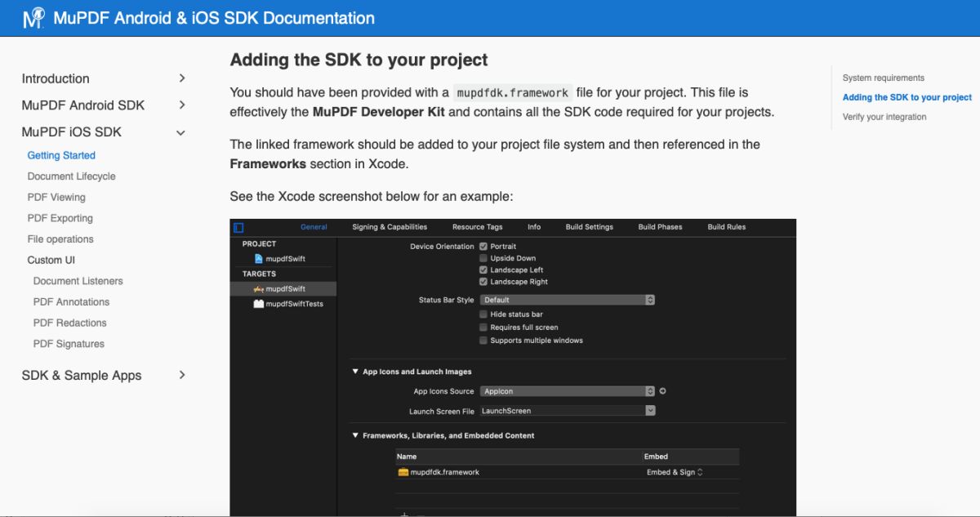This screenshot has height=517, width=980.
Task: Enable the Hide status bar checkbox
Action: point(483,314)
